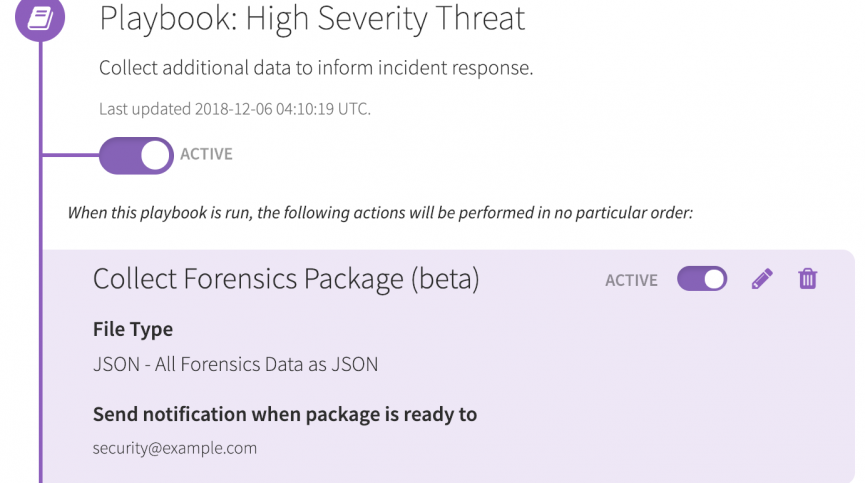865x483 pixels.
Task: Select 'JSON - All Forensics Data as JSON' value
Action: (x=235, y=364)
